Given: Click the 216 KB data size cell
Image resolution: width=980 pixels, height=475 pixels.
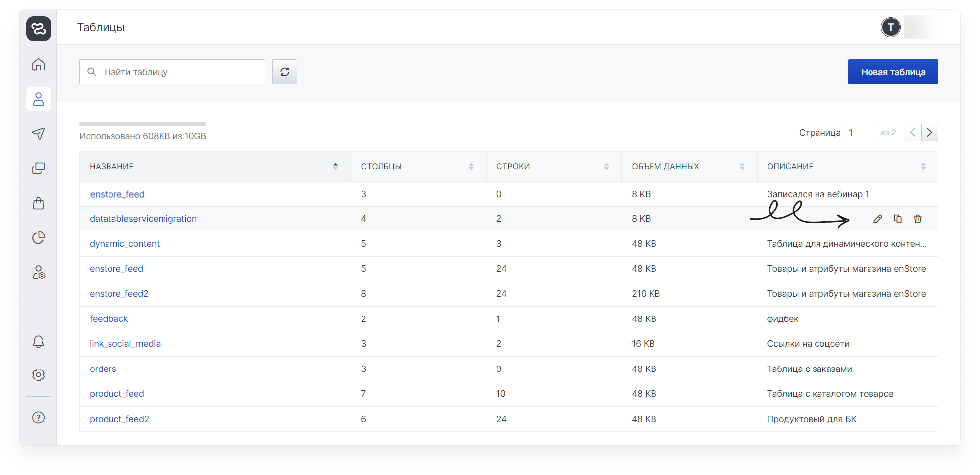Looking at the screenshot, I should point(646,294).
